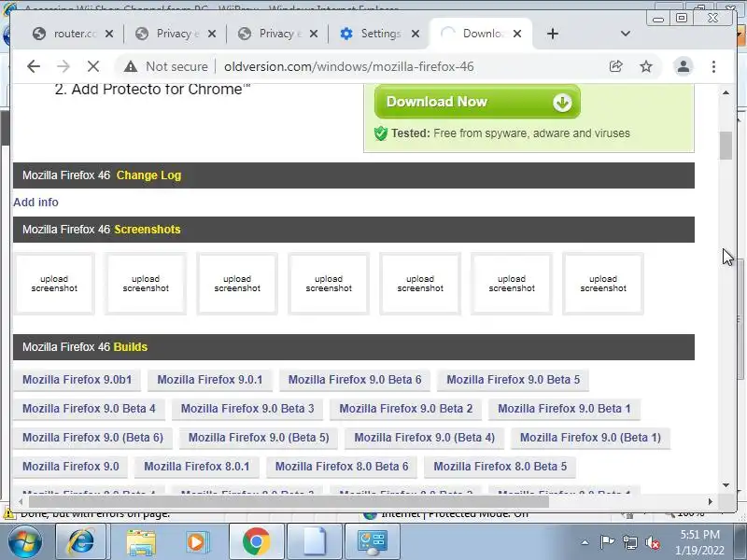
Task: Close the second Privacy tab
Action: pyautogui.click(x=314, y=34)
